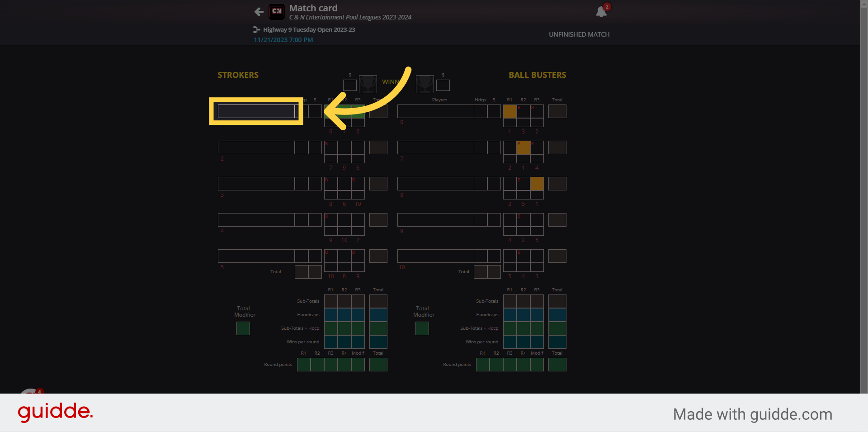Select the C&N Entertainment league logo
The height and width of the screenshot is (432, 868).
[277, 12]
